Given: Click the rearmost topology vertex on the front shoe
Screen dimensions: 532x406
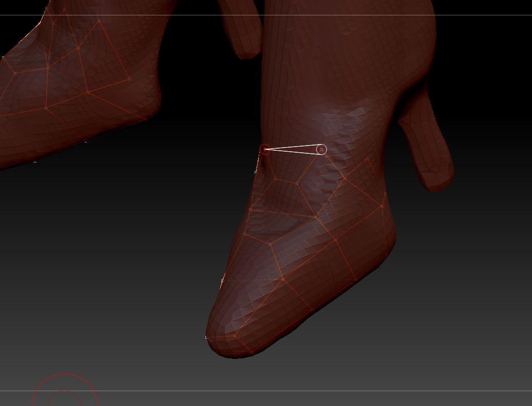Looking at the screenshot, I should pyautogui.click(x=386, y=194).
